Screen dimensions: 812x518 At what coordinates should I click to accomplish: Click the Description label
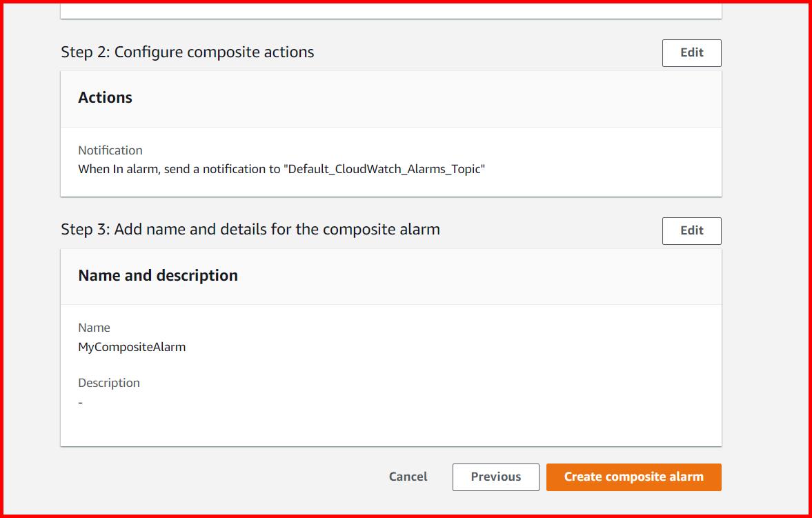point(109,382)
